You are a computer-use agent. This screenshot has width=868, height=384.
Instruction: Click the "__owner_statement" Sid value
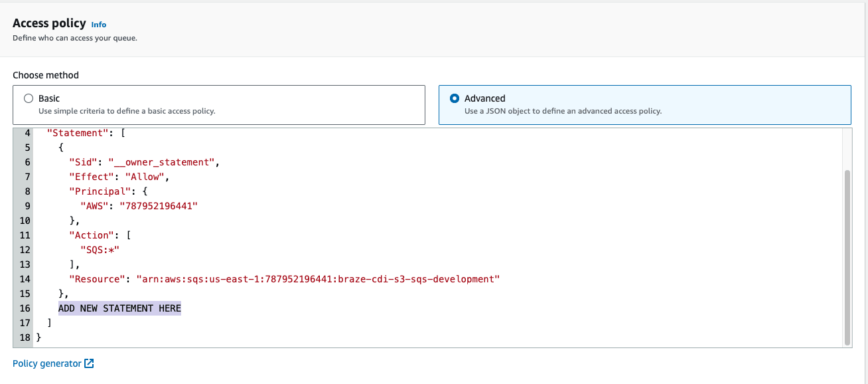point(163,162)
